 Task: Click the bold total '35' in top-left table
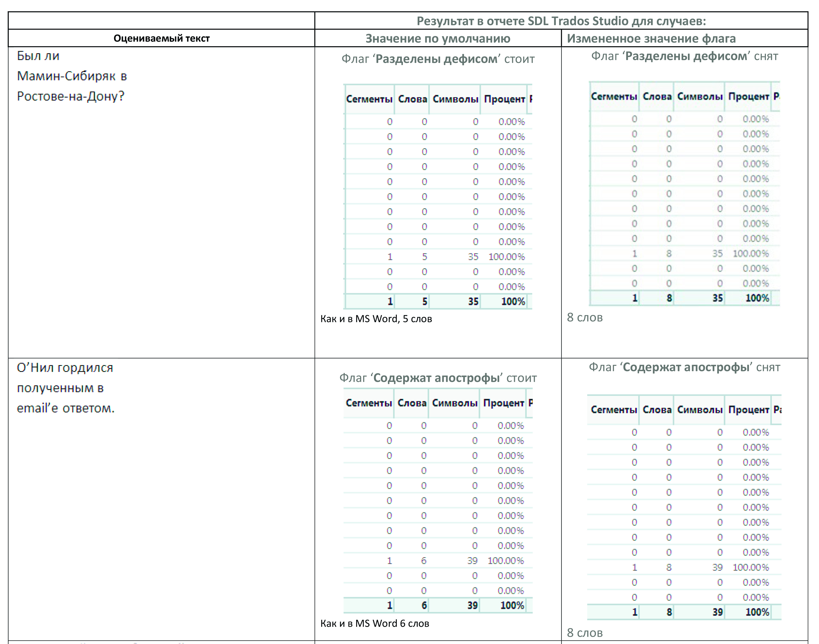[x=473, y=302]
